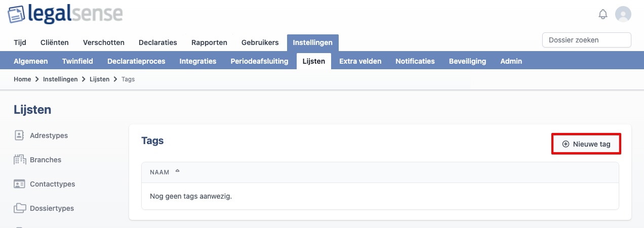The width and height of the screenshot is (644, 228).
Task: Open Adrestypes in the sidebar
Action: click(x=49, y=135)
